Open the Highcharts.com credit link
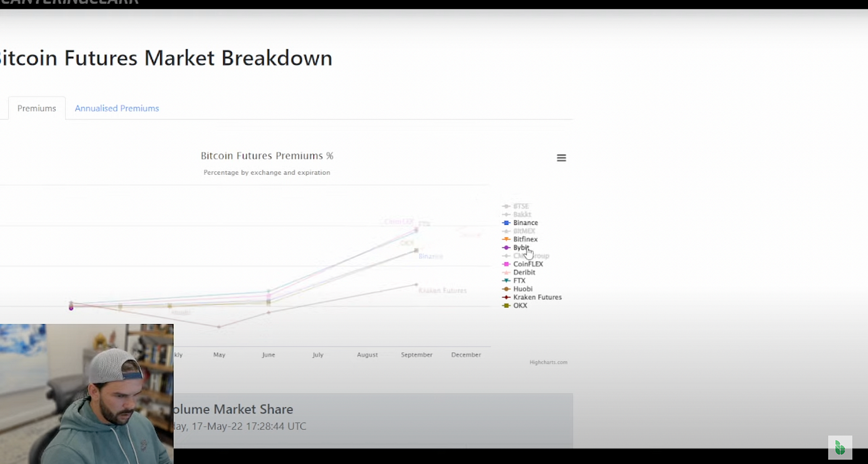868x464 pixels. (548, 362)
